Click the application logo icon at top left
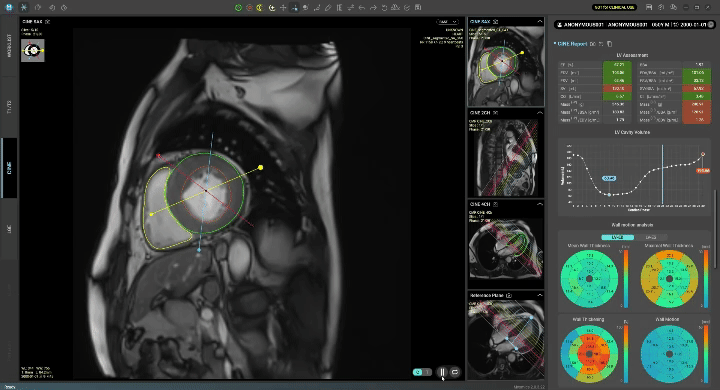720x390 pixels. coord(9,7)
